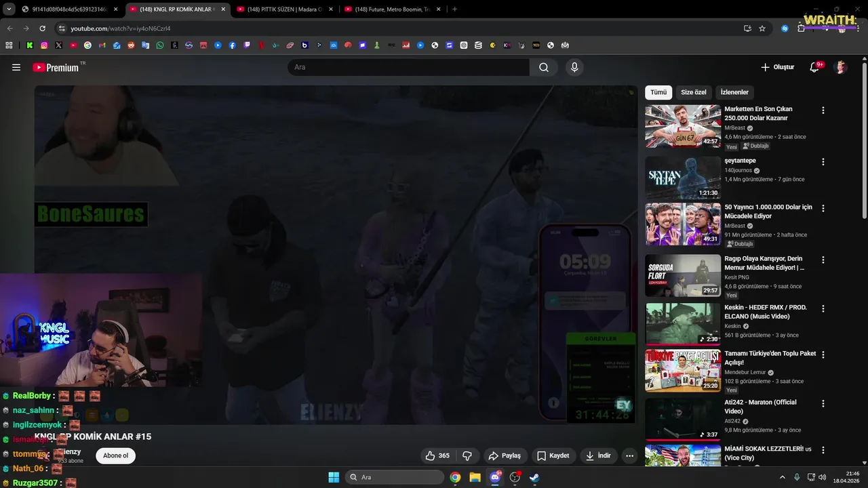Click the Abone ol subscribe button
Image resolution: width=868 pixels, height=488 pixels.
tap(115, 455)
